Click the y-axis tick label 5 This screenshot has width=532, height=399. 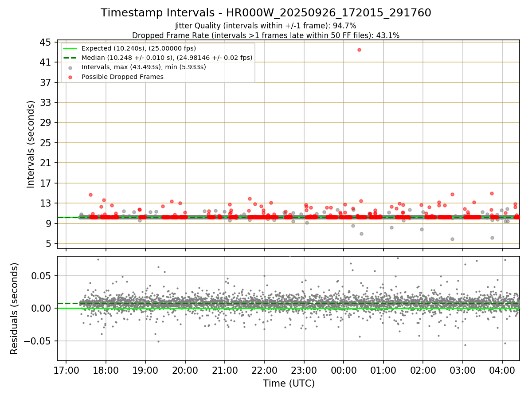pos(49,244)
